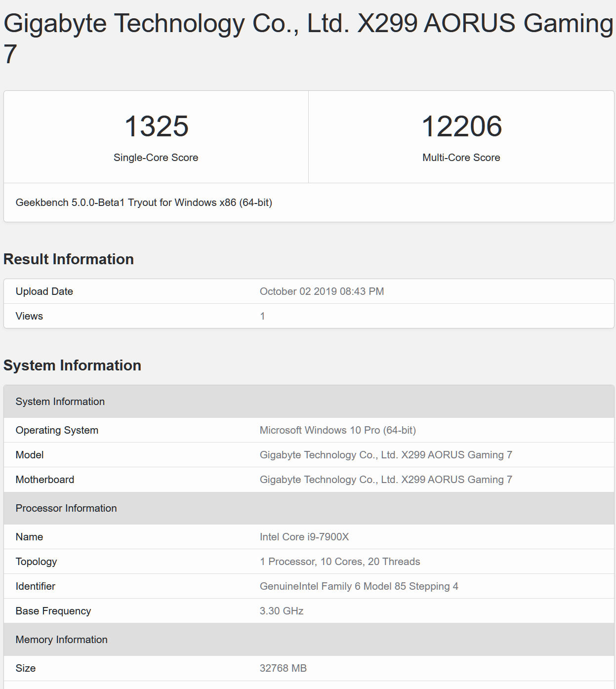
Task: Click the Single-Core Score label
Action: click(x=156, y=158)
